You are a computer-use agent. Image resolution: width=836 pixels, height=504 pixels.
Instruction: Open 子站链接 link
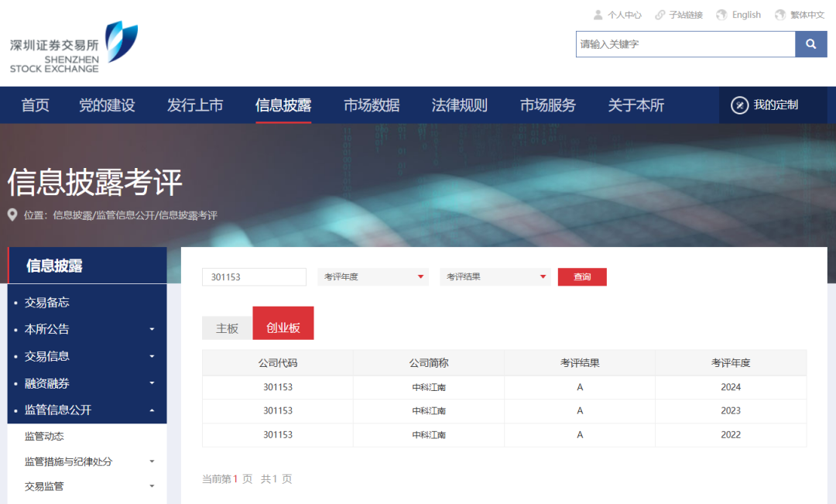pos(686,15)
